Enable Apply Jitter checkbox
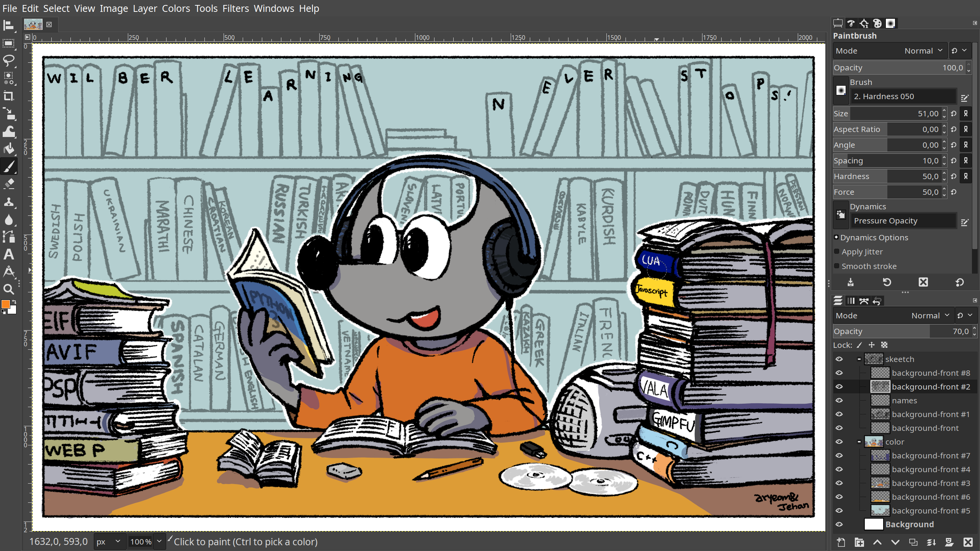The image size is (980, 551). (837, 252)
